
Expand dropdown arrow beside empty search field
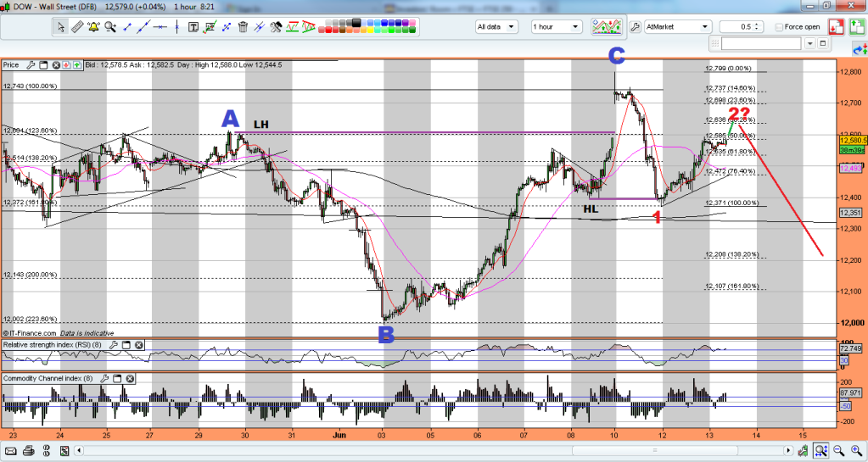tap(810, 43)
